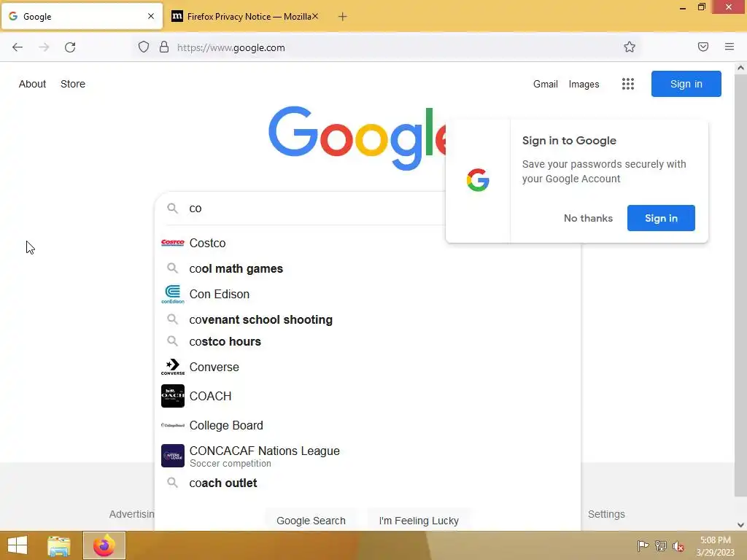
Task: Open the Google apps grid icon
Action: (x=627, y=84)
